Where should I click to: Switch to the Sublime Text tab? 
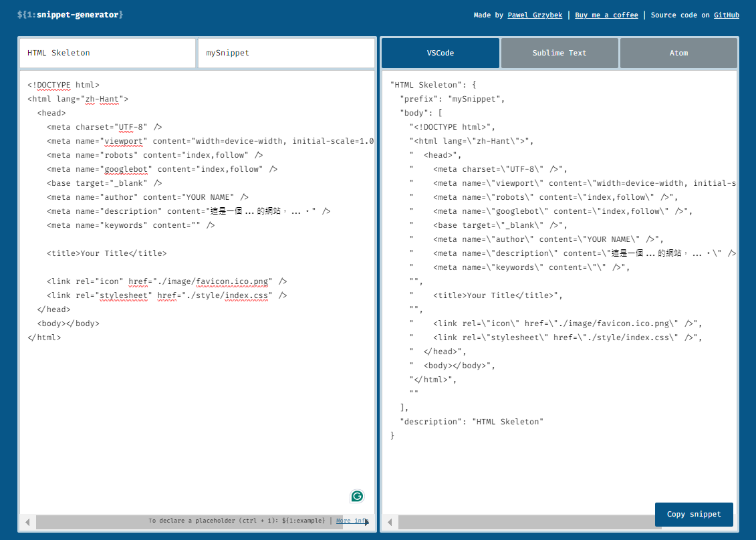tap(559, 53)
